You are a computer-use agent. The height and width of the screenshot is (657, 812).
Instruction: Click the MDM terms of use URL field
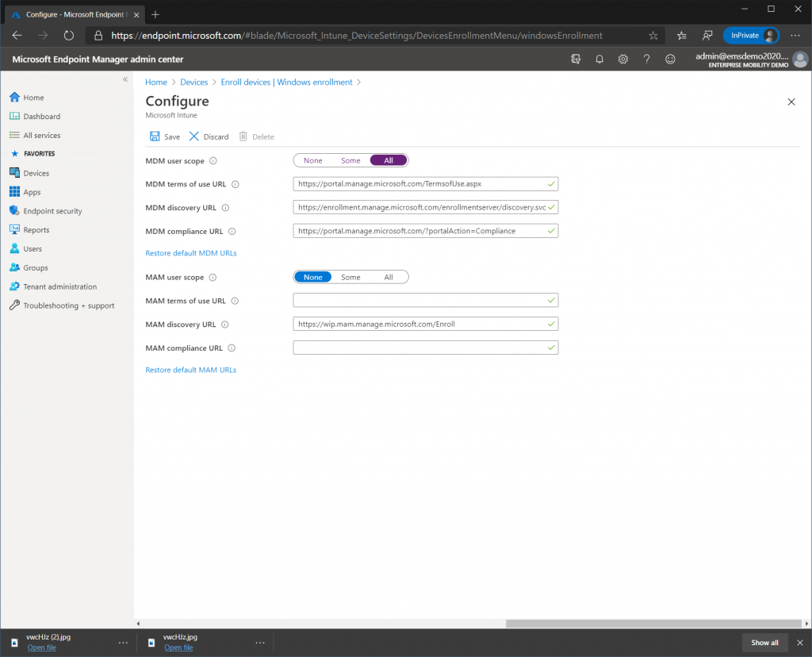click(426, 184)
